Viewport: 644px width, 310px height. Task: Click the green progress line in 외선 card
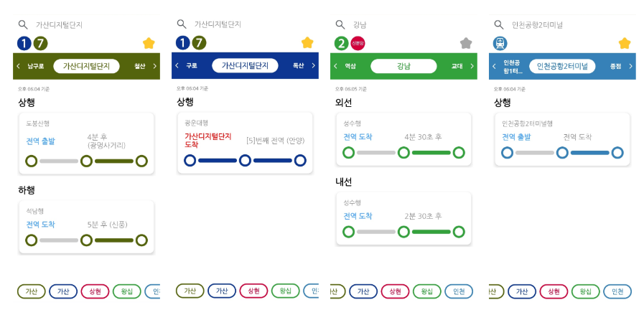431,153
